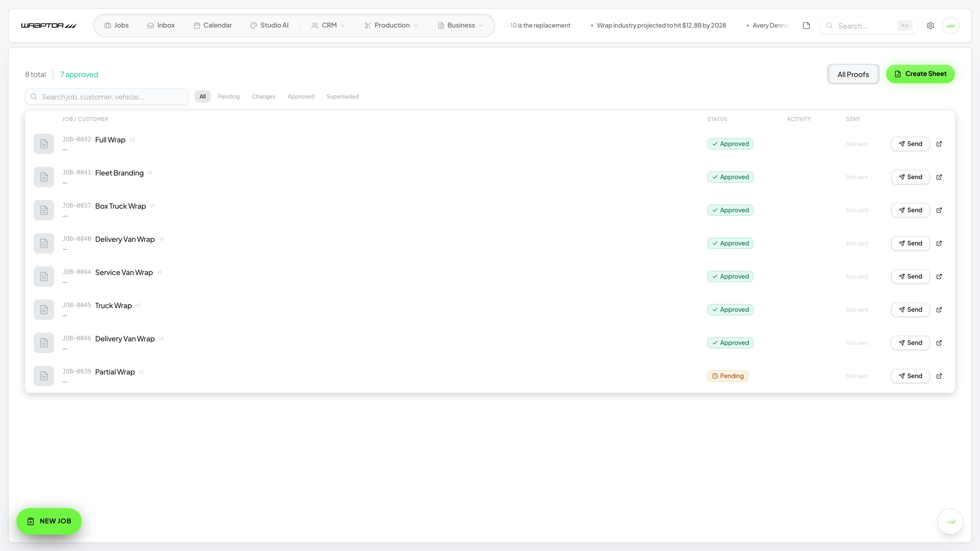Open the profile avatar in header
Screen dimensions: 980x551
(x=951, y=26)
